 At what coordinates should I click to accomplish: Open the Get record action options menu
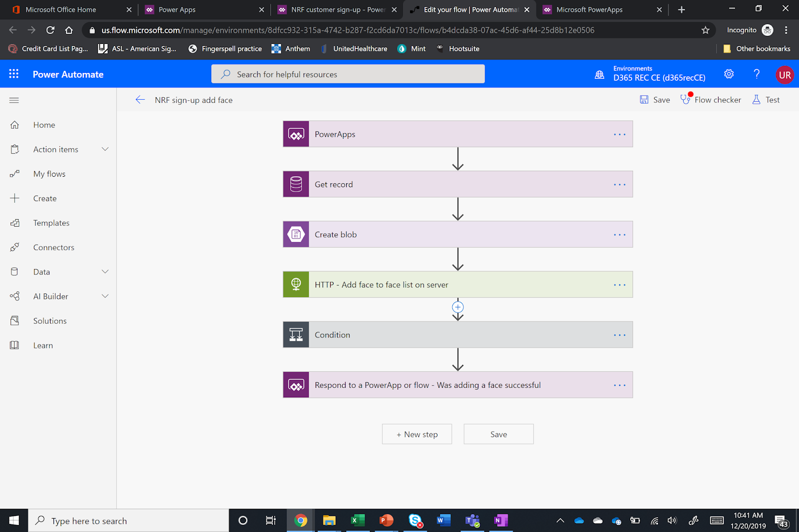pyautogui.click(x=619, y=184)
